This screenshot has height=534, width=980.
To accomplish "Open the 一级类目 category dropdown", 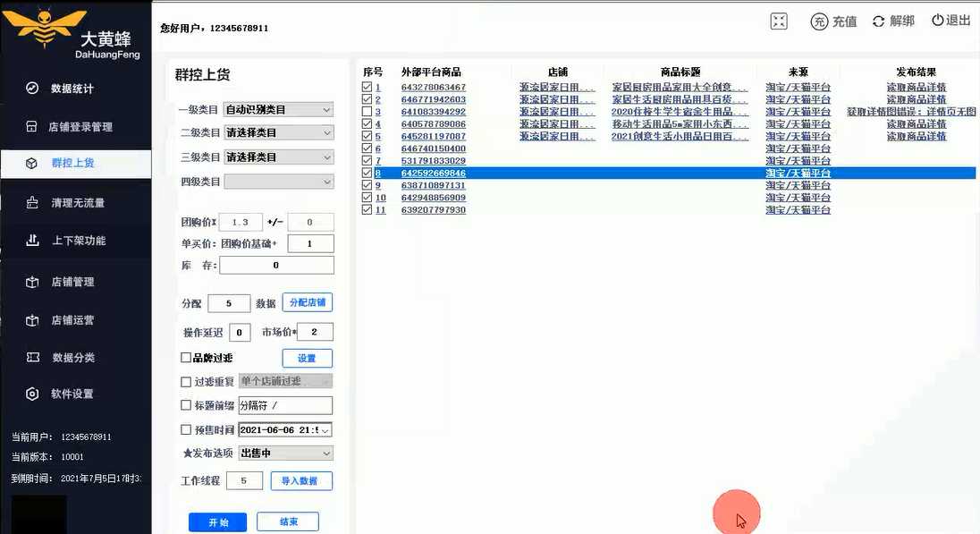I will pyautogui.click(x=278, y=107).
